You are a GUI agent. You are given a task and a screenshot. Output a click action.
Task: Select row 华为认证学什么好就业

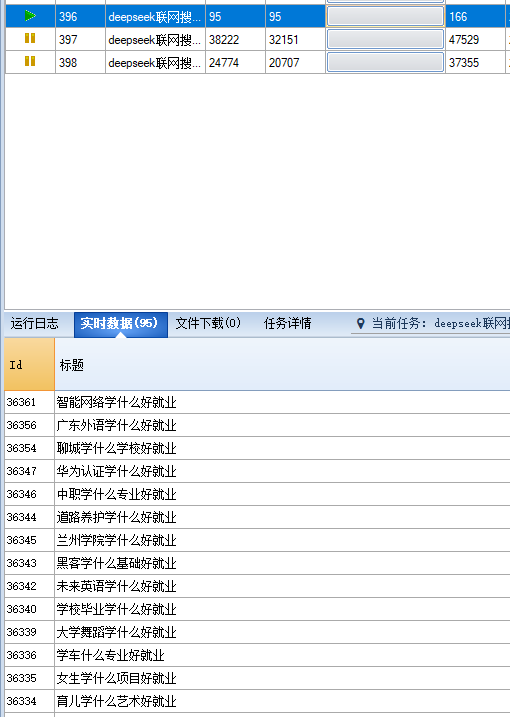coord(257,471)
